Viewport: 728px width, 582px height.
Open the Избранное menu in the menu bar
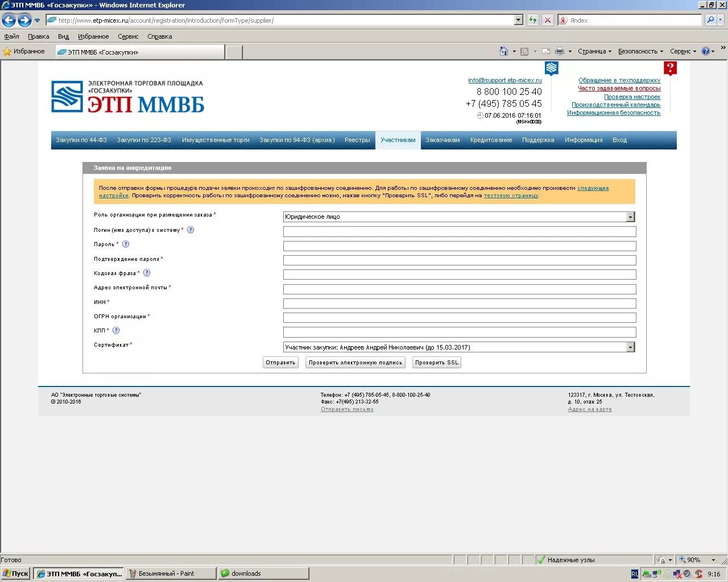click(93, 36)
